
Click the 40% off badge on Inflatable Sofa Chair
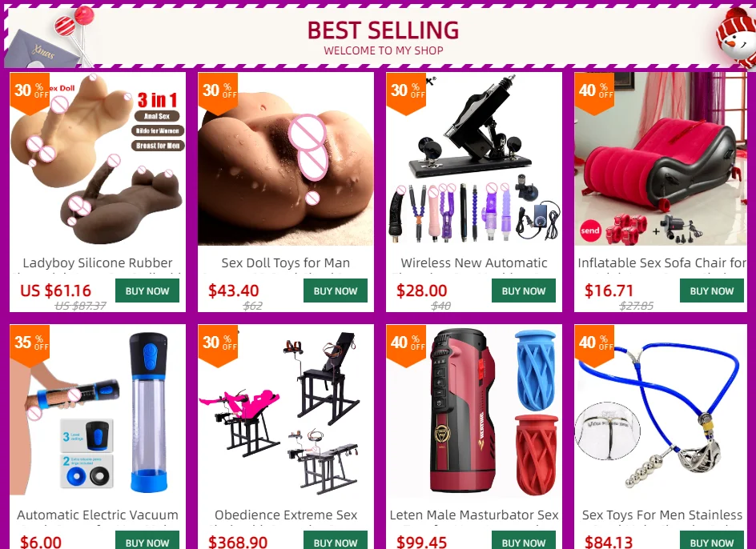click(x=594, y=93)
